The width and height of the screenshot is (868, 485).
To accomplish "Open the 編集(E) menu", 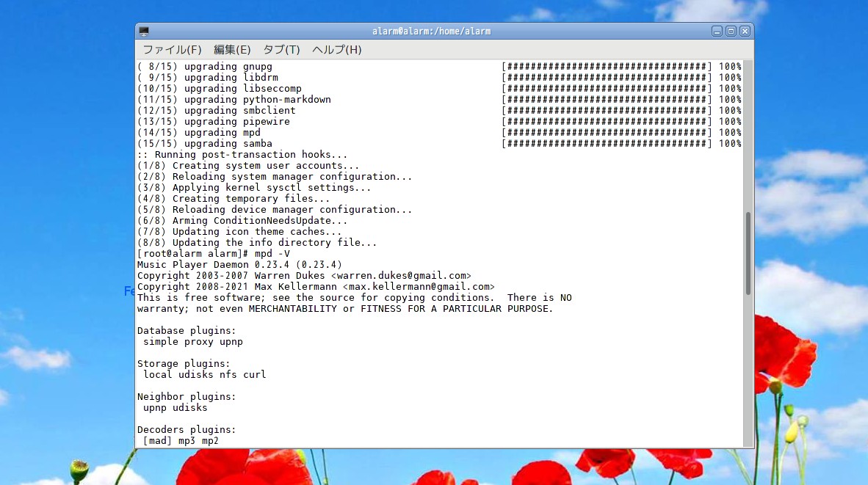I will 232,50.
